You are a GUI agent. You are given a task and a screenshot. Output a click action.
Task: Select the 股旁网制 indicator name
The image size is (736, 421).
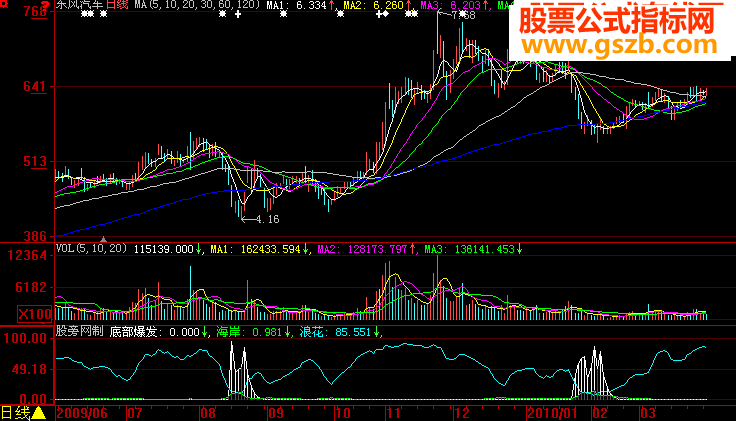[79, 331]
